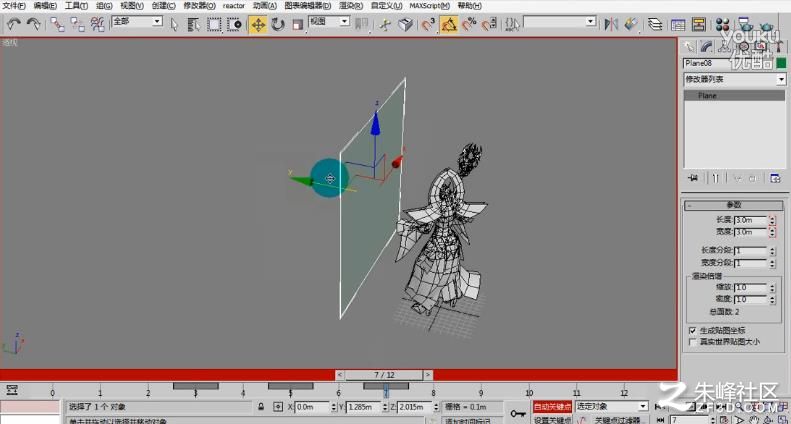This screenshot has width=791, height=424.
Task: Click the 宽度 width value field
Action: pos(751,232)
